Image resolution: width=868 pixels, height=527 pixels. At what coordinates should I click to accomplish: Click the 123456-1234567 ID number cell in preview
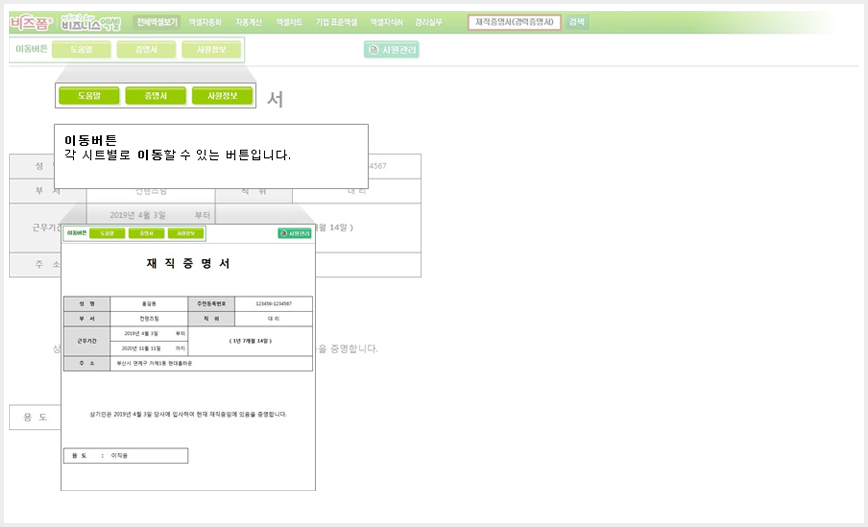pos(273,304)
